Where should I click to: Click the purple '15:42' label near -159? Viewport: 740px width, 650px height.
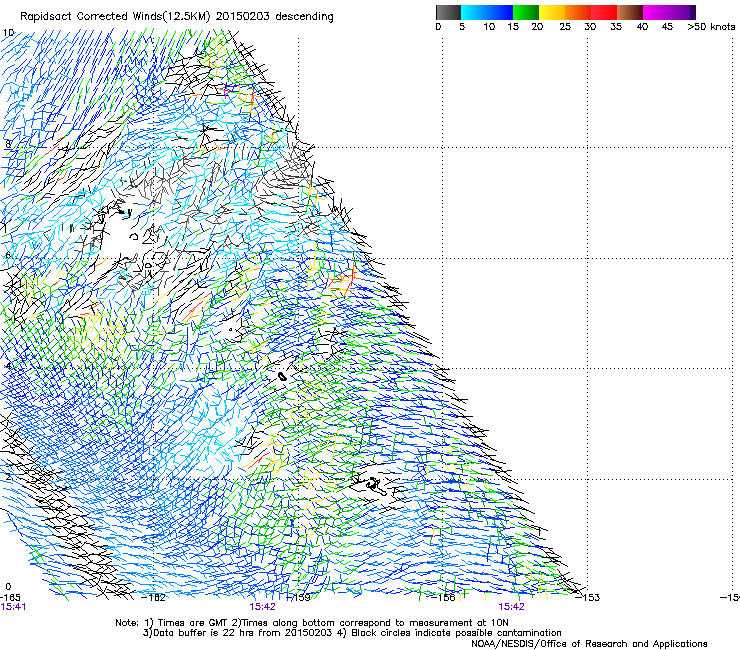point(262,607)
